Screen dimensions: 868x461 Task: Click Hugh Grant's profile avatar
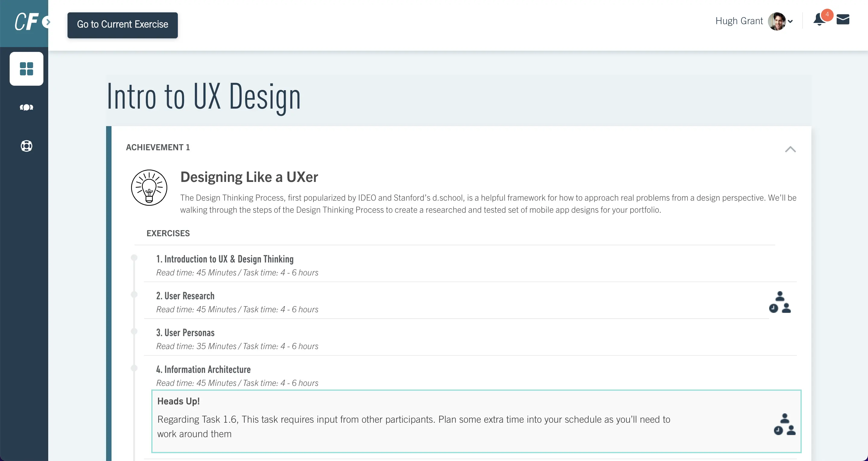pos(777,21)
